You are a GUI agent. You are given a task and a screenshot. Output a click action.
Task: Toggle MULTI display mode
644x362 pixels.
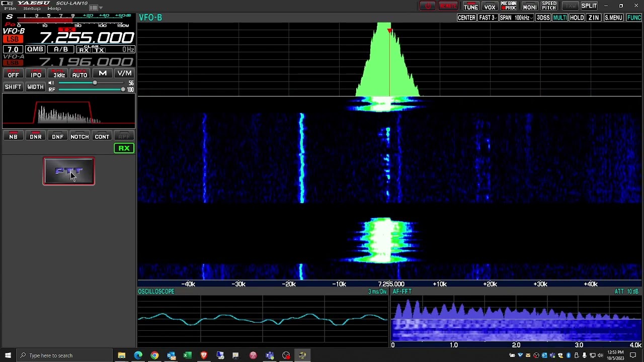pos(559,18)
